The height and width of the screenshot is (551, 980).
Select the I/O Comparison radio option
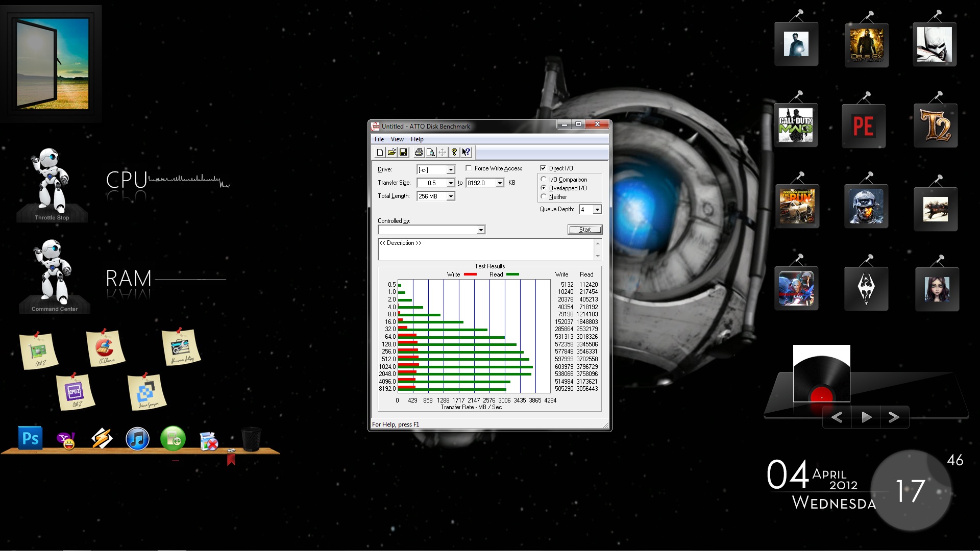[x=544, y=179]
